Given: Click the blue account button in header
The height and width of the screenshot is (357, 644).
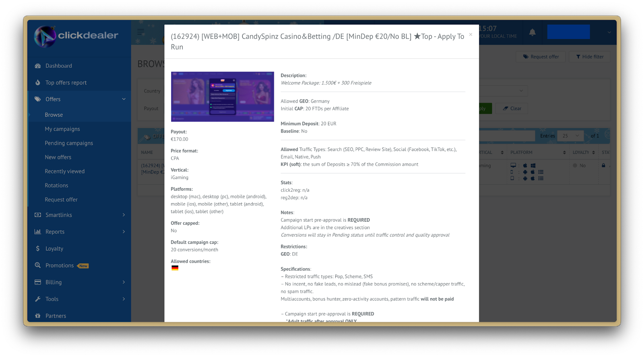Looking at the screenshot, I should [568, 32].
